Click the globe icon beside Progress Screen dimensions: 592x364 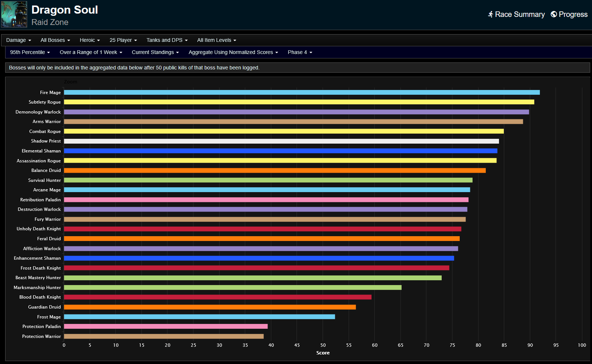pos(553,14)
